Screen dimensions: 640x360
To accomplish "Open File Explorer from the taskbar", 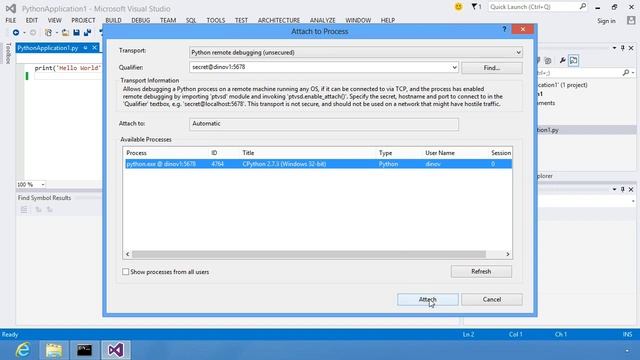I will tap(54, 350).
